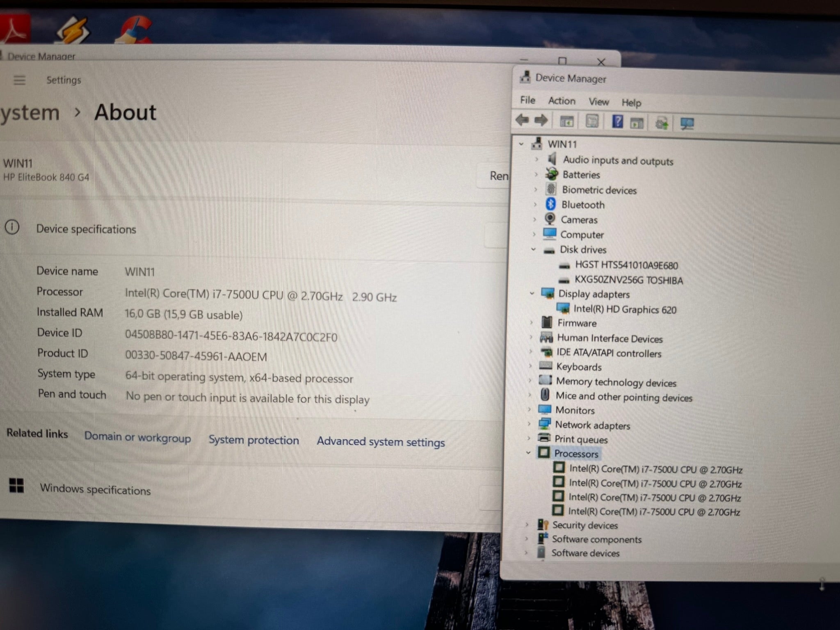
Task: Select the Bluetooth icon in device tree
Action: (550, 204)
